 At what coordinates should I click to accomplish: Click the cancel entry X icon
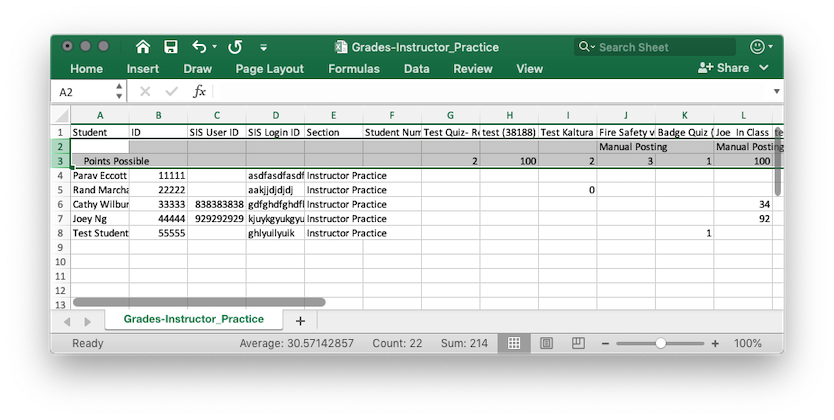[x=145, y=91]
